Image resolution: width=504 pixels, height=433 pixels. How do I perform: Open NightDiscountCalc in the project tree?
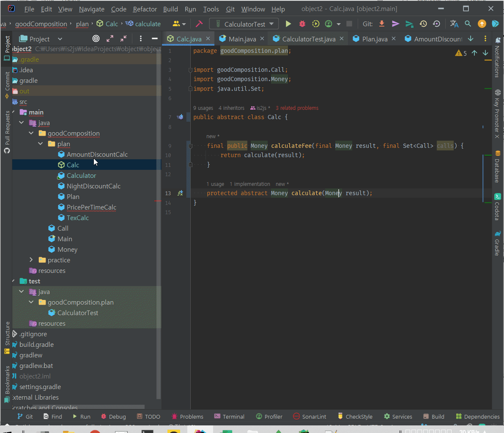93,186
